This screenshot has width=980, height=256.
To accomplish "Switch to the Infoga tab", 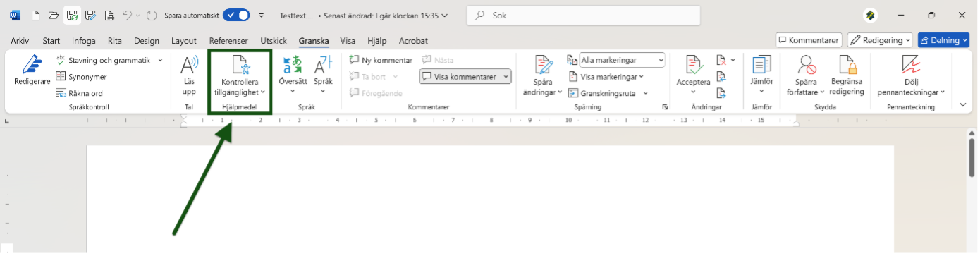I will (x=83, y=41).
